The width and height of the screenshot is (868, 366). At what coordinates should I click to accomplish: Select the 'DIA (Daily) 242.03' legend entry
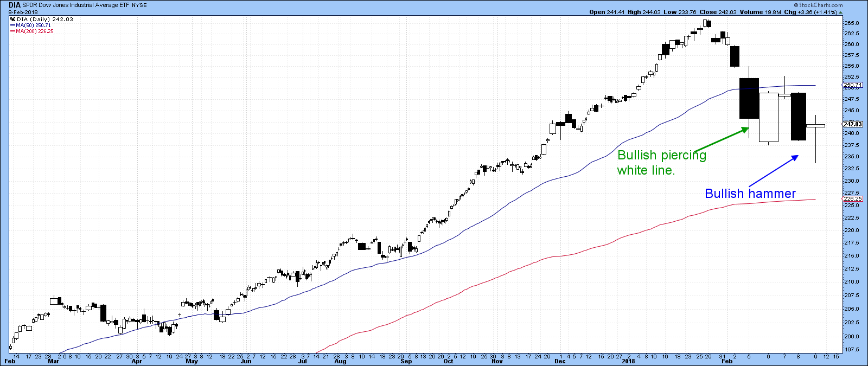[x=45, y=19]
